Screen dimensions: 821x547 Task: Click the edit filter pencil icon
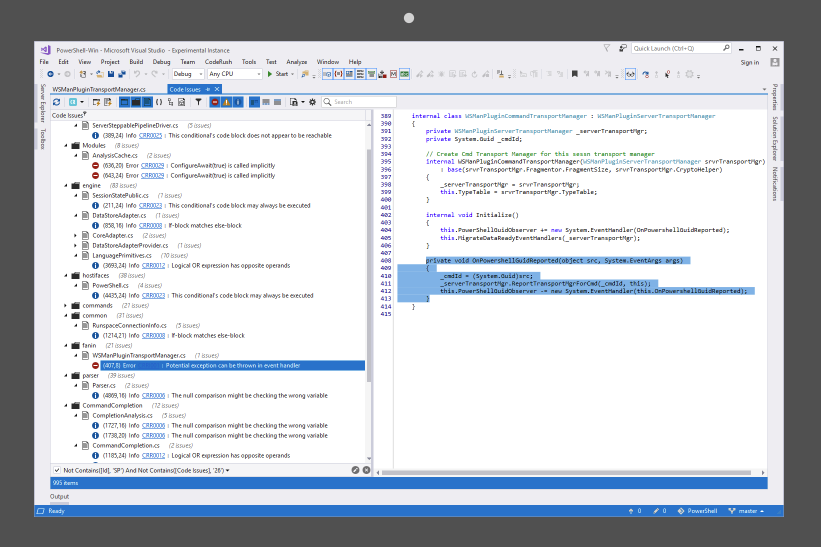click(356, 470)
